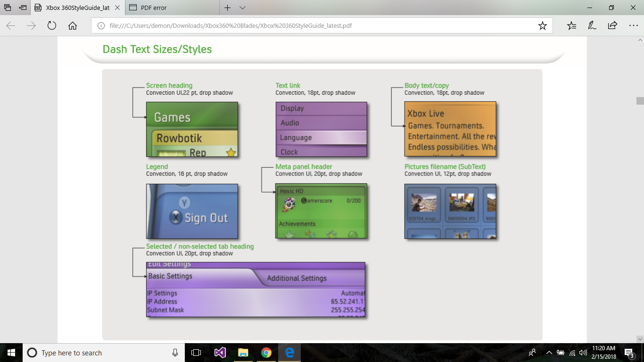Click the Type here to search box
This screenshot has width=644, height=362.
click(104, 353)
